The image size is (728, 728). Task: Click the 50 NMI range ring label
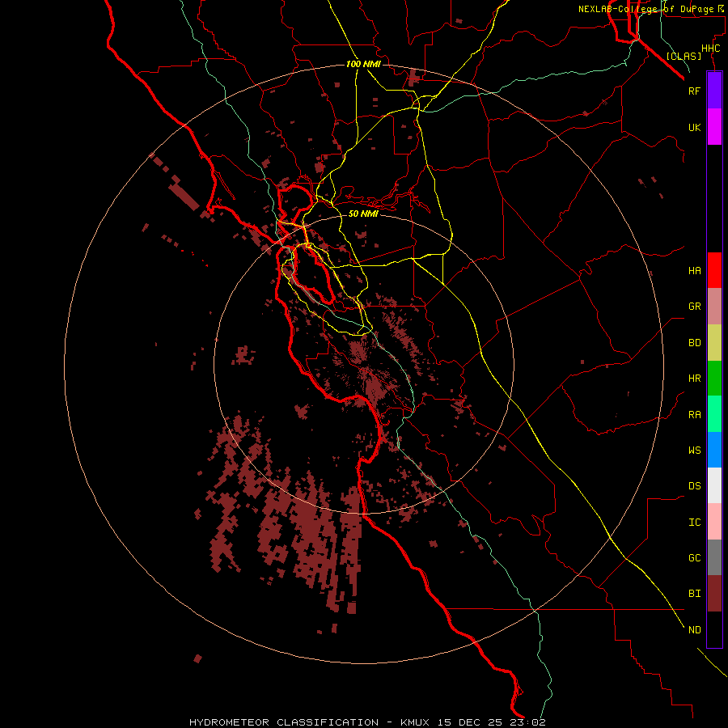click(363, 214)
